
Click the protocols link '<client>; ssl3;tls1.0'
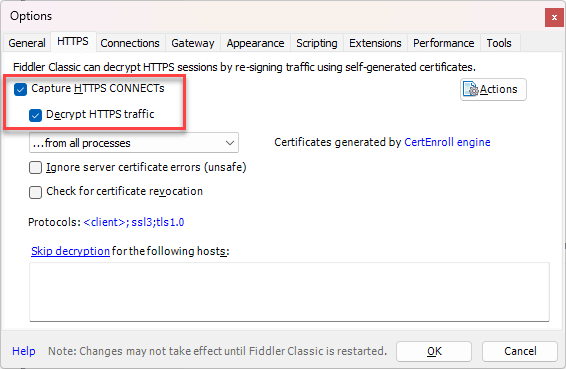pyautogui.click(x=134, y=222)
